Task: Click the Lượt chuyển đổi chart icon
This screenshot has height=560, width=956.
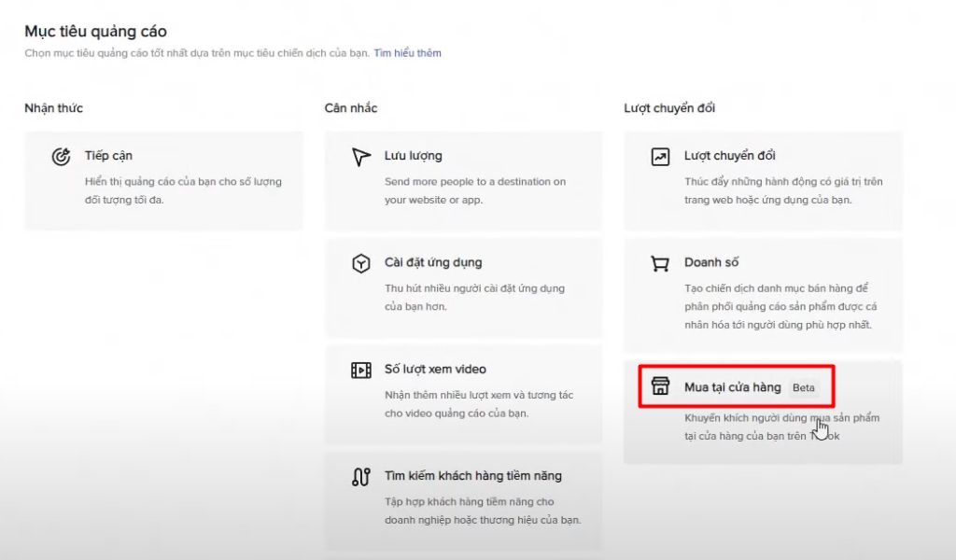Action: click(660, 157)
